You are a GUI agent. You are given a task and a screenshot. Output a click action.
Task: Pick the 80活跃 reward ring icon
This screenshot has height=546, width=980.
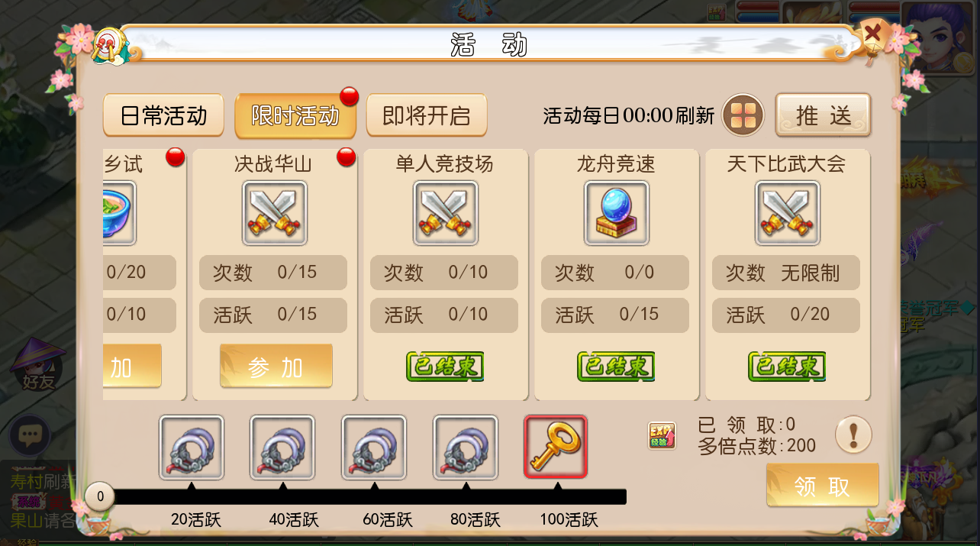pyautogui.click(x=466, y=447)
